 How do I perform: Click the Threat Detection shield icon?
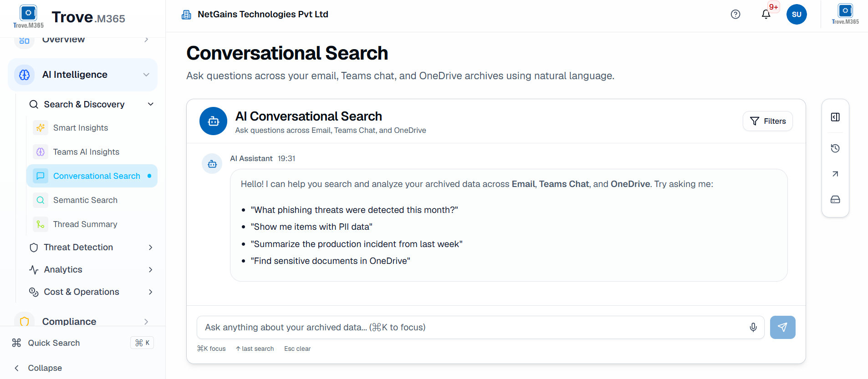34,248
